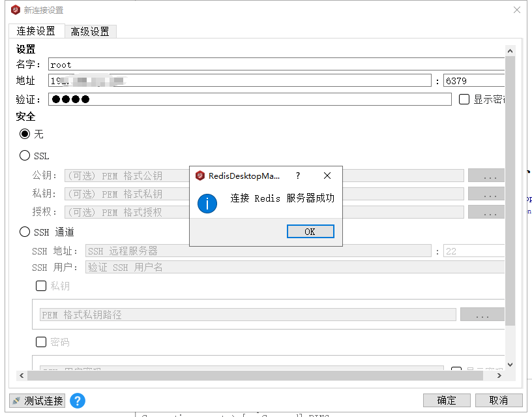
Task: Click the SSH 地址 remote server field
Action: tap(258, 251)
